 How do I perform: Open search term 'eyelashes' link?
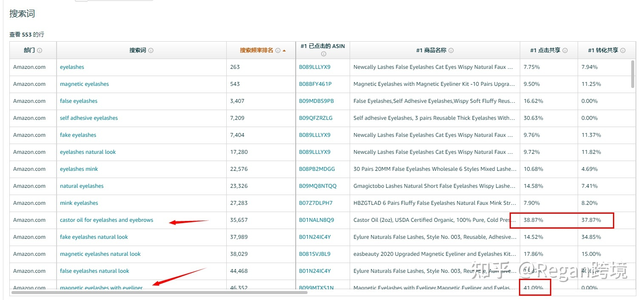pos(72,67)
